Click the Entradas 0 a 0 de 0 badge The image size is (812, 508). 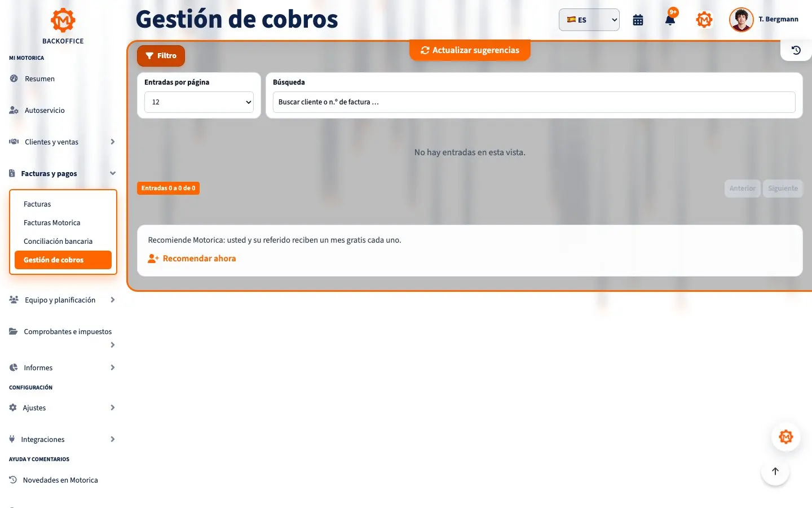point(168,188)
